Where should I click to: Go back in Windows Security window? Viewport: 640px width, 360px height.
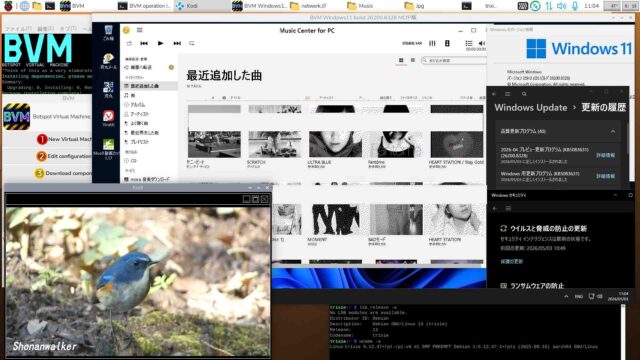tap(495, 208)
